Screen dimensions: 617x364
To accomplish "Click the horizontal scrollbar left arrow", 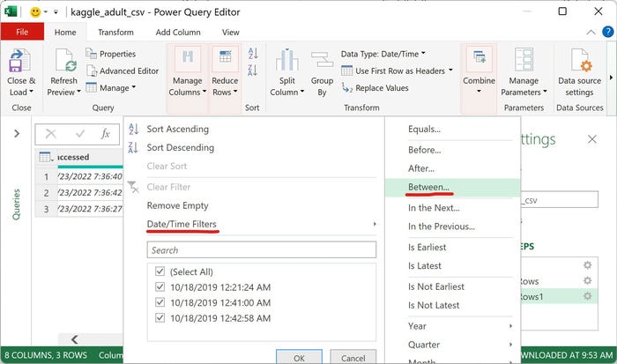I will [x=74, y=338].
